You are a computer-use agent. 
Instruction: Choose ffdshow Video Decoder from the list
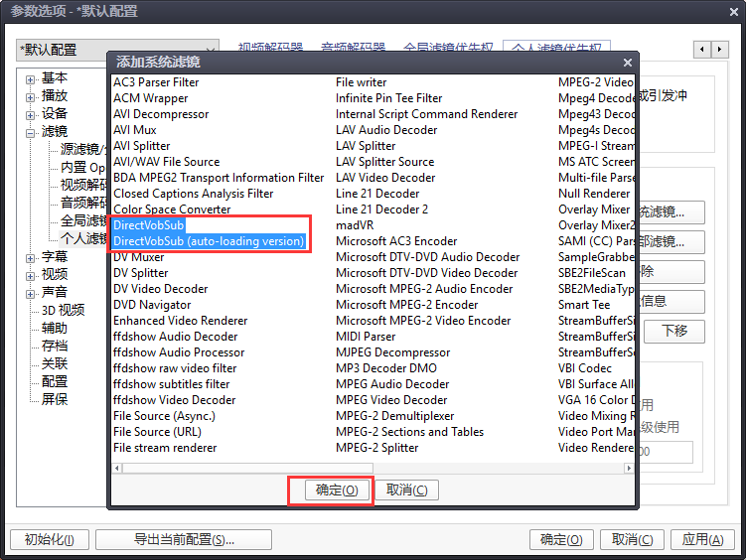point(175,400)
